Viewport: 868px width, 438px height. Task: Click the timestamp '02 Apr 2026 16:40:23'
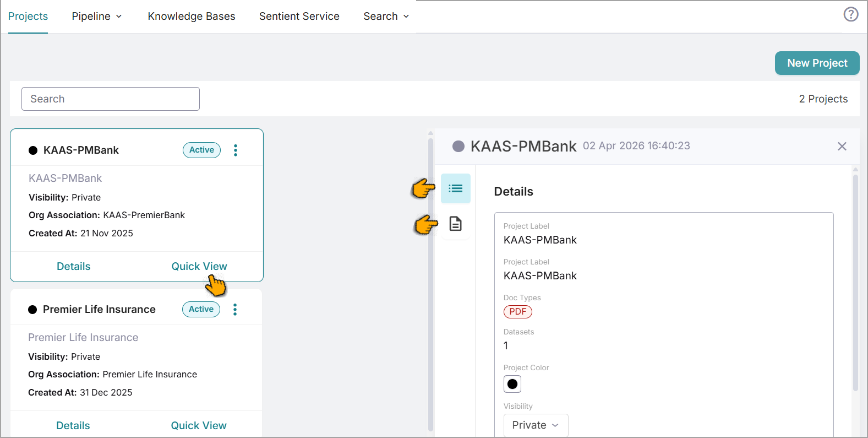click(636, 146)
